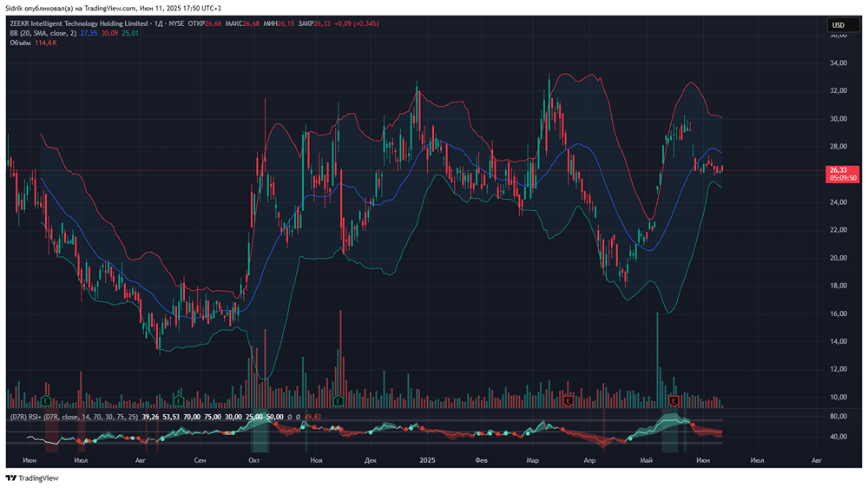Select the BB (20, SMA, close, 2) legend
Viewport: 868px width, 488px height.
43,33
